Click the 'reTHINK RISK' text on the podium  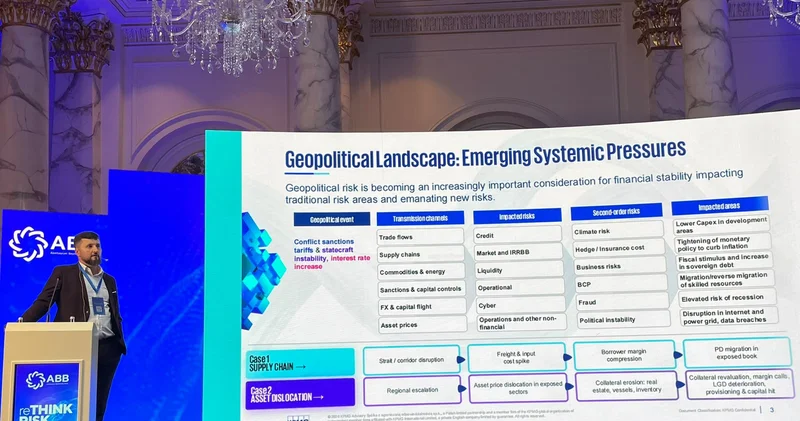[x=46, y=412]
